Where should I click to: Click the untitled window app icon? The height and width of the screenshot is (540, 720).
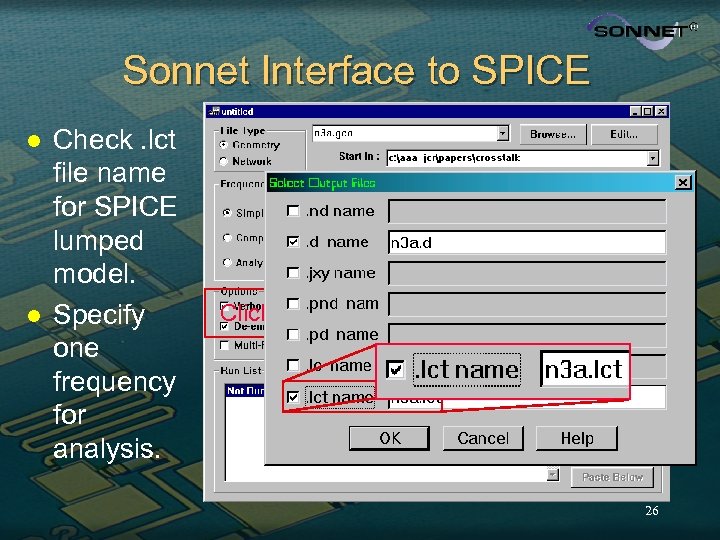coord(214,111)
